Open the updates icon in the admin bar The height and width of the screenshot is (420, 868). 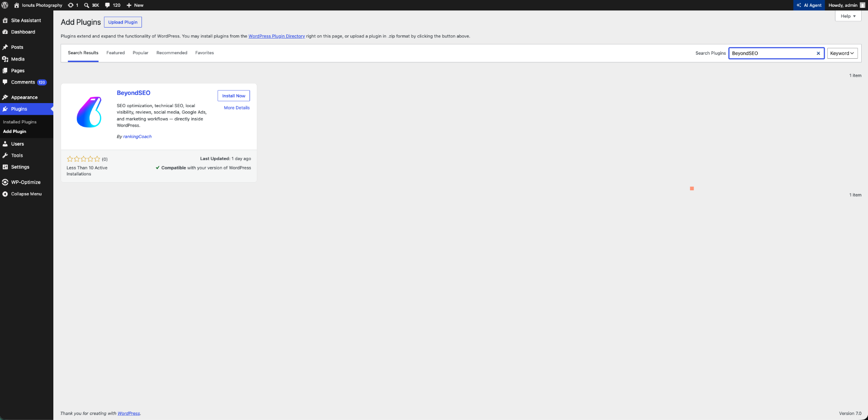tap(71, 5)
